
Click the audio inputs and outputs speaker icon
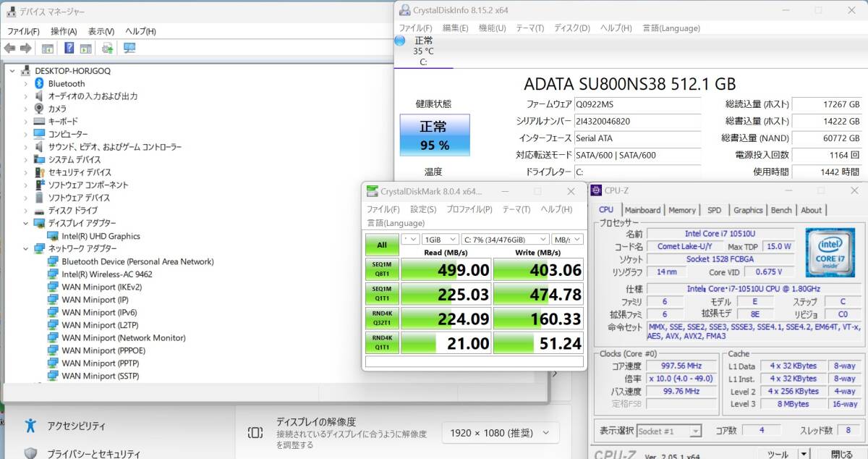click(x=39, y=96)
